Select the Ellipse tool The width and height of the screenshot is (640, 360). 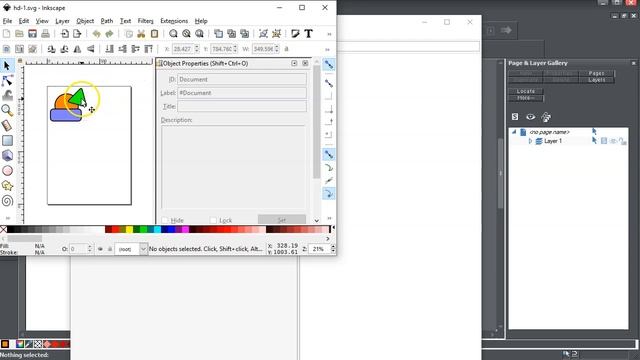click(7, 171)
